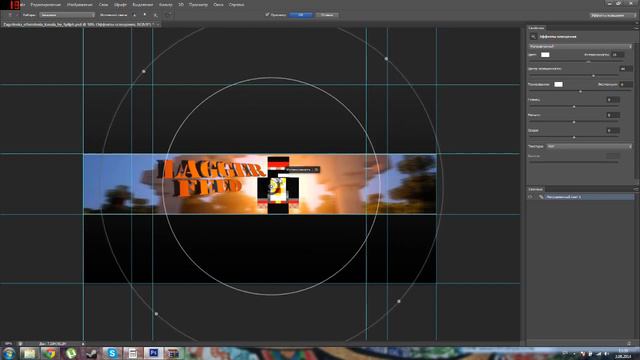640x360 pixels.
Task: Click the Gloss (Глянец) slider
Action: [574, 107]
